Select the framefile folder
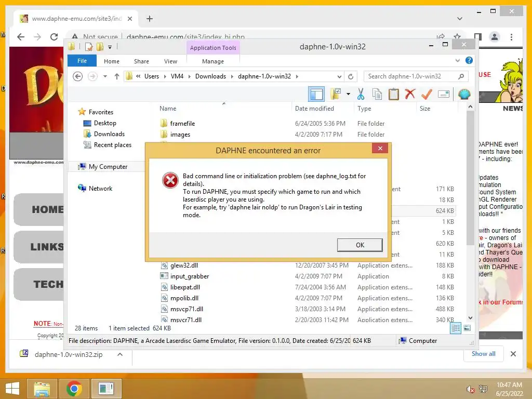This screenshot has width=532, height=399. coord(182,124)
